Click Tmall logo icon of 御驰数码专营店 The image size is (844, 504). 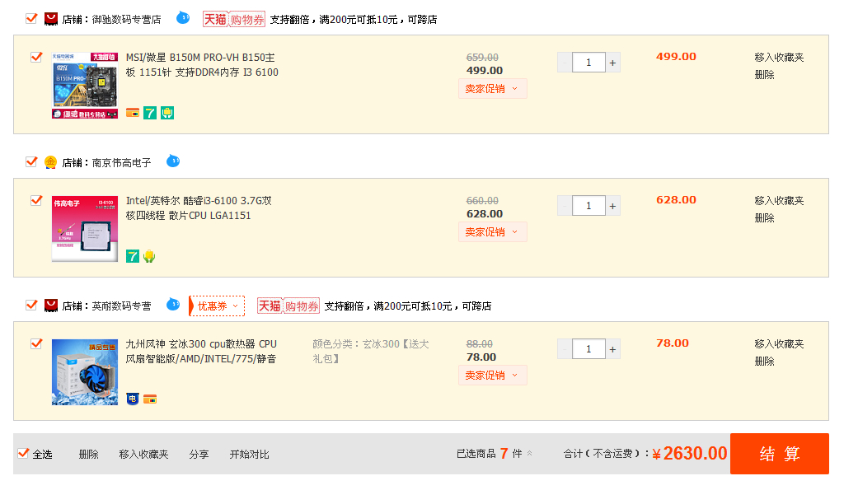tap(50, 20)
